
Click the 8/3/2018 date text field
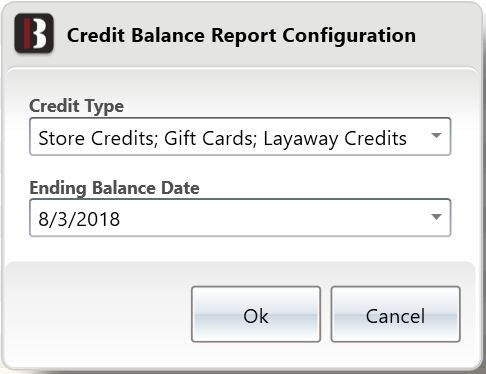240,218
